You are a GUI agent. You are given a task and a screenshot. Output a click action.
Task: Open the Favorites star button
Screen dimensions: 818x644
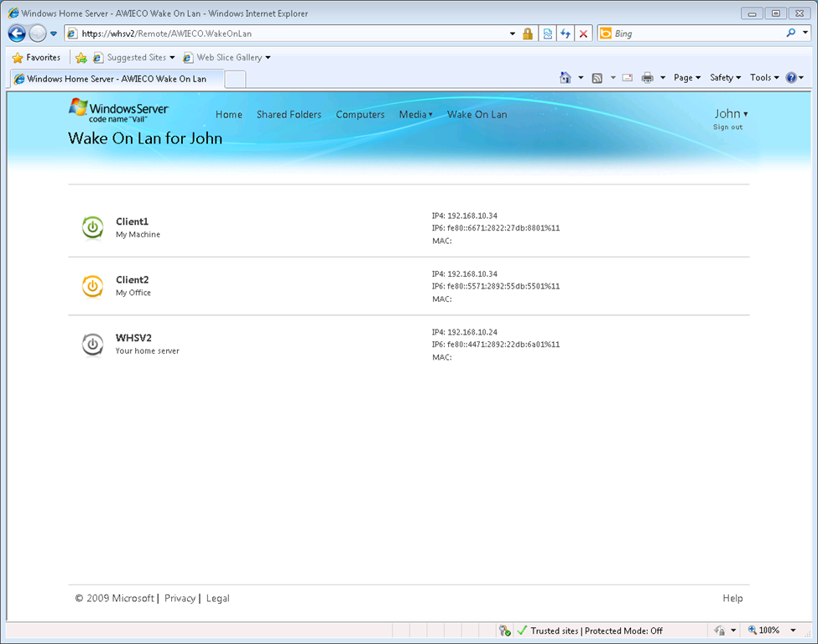[x=37, y=57]
